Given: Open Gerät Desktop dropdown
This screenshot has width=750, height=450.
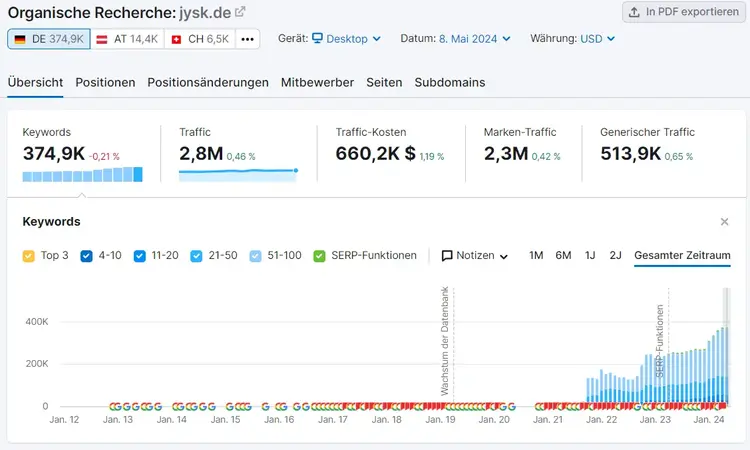Looking at the screenshot, I should [346, 39].
